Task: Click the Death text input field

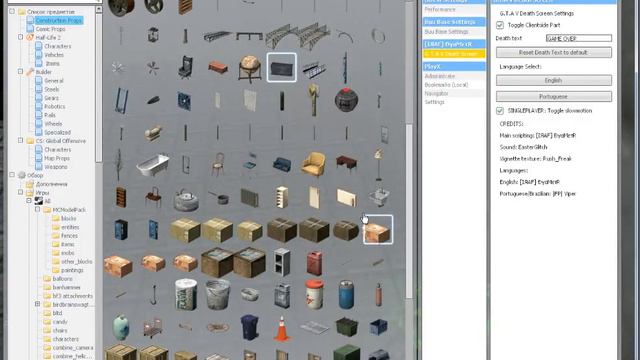Action: [579, 38]
